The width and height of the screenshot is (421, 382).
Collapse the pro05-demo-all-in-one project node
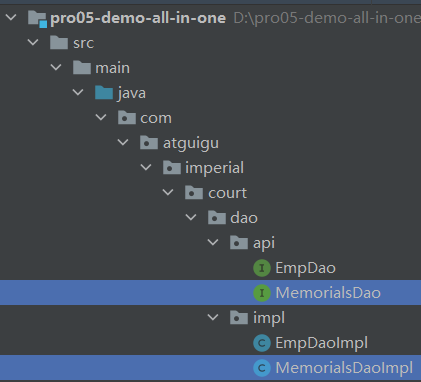[x=11, y=17]
